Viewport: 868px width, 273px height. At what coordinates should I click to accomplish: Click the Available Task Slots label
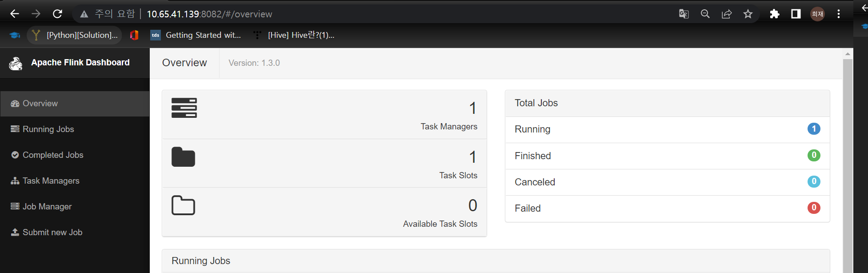(x=440, y=224)
